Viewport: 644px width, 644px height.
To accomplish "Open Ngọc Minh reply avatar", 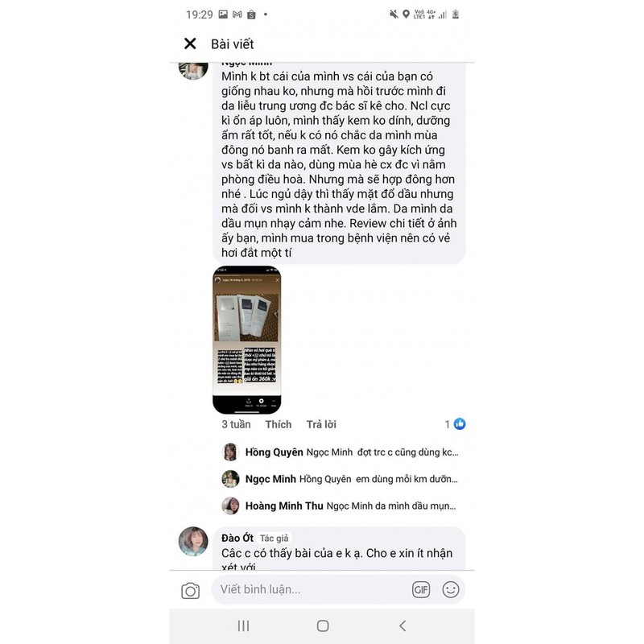I will click(230, 479).
